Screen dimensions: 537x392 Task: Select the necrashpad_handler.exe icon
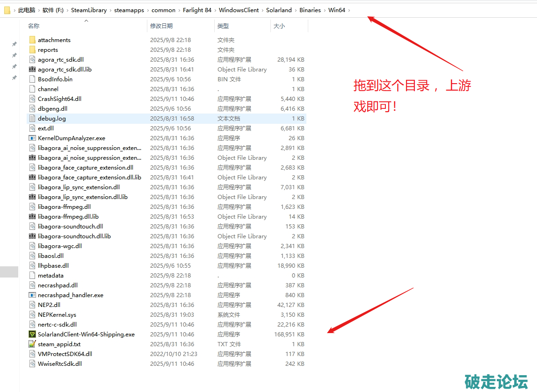point(32,295)
